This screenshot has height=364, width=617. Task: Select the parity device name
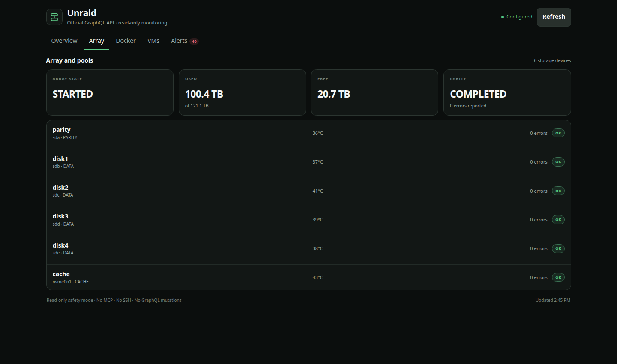click(x=61, y=130)
